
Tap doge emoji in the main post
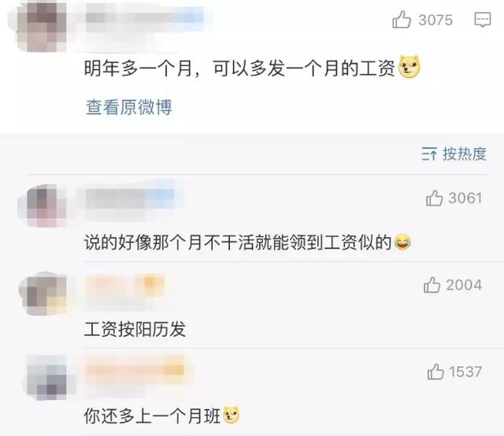pyautogui.click(x=409, y=67)
